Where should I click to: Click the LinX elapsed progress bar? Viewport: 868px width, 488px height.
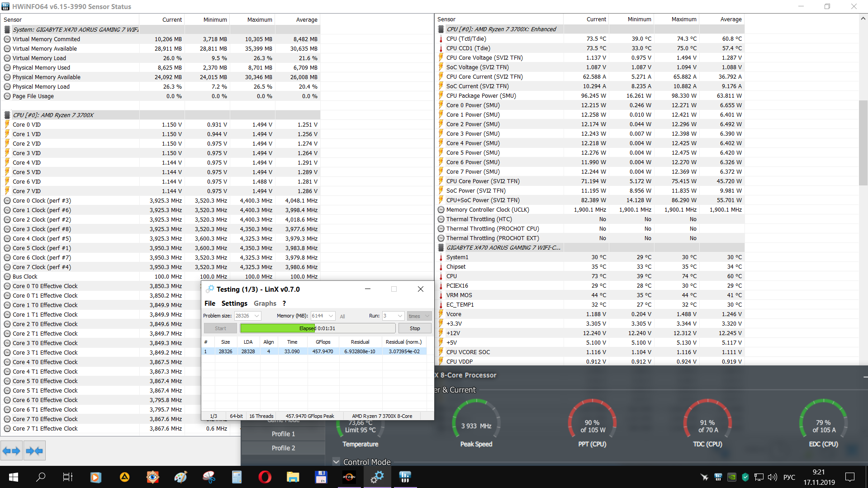coord(318,328)
